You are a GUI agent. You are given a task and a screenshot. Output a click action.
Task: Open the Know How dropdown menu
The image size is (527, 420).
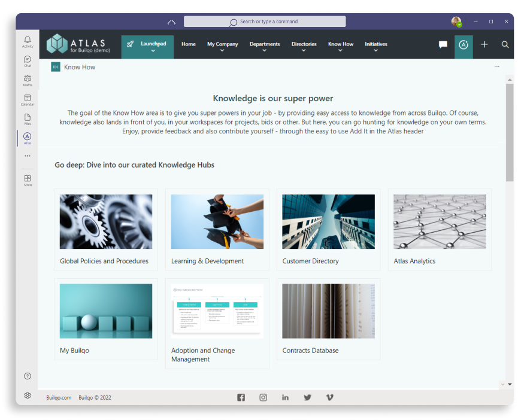(341, 47)
